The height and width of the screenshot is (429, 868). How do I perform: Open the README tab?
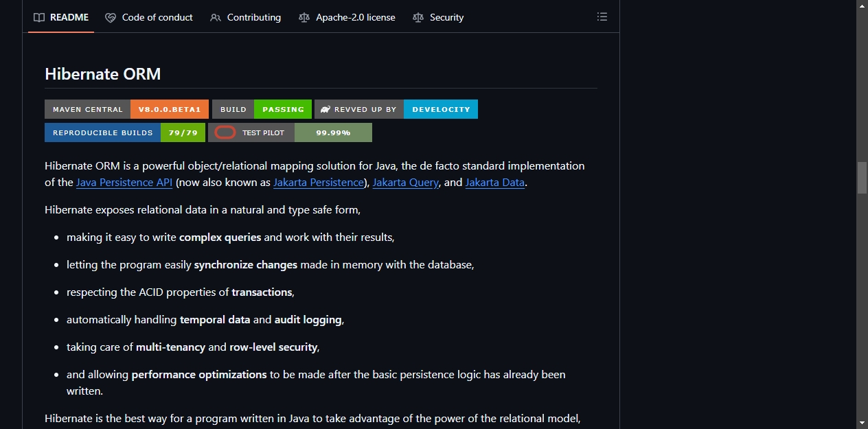pyautogui.click(x=61, y=17)
